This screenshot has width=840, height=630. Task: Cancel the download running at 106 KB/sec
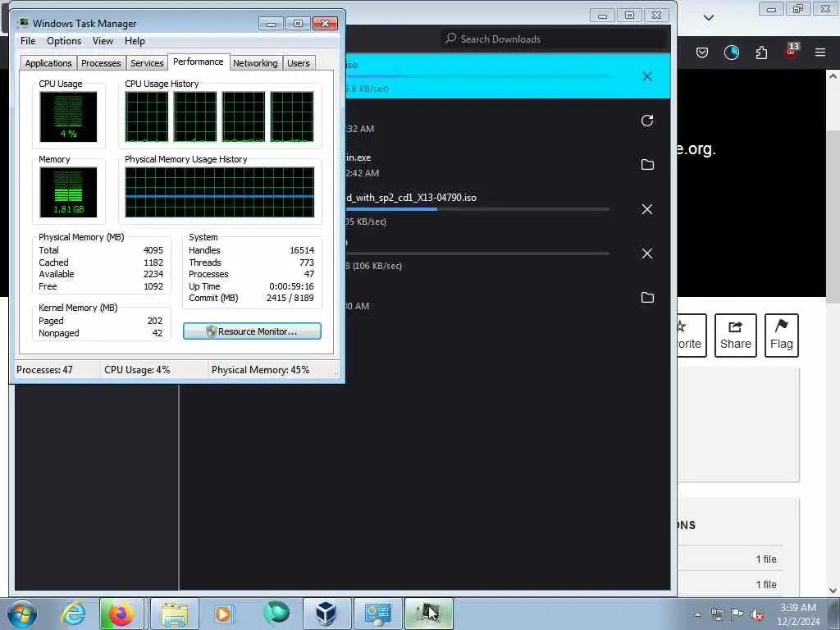647,253
